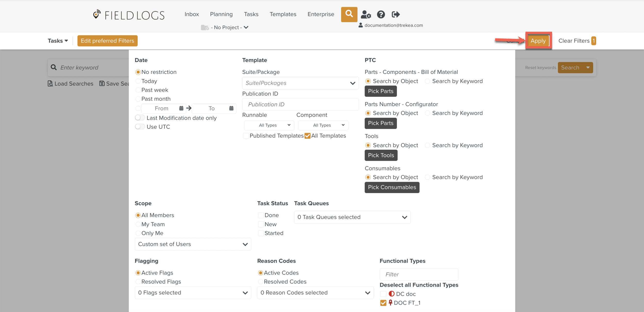644x312 pixels.
Task: Toggle Last Modification date only switch
Action: pos(140,118)
